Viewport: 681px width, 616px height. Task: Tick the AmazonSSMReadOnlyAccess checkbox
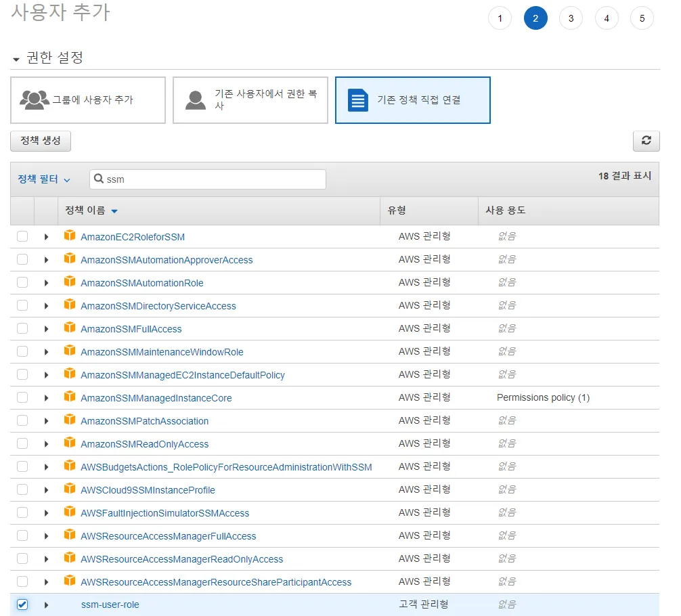click(22, 443)
